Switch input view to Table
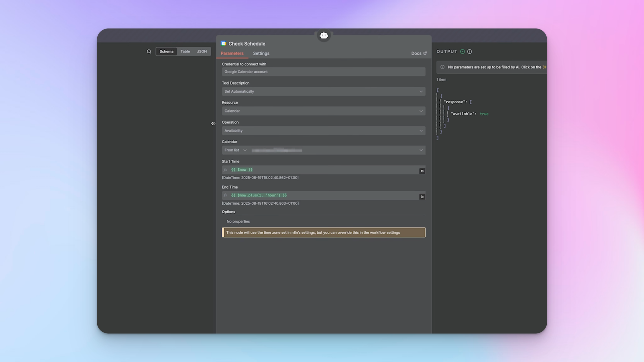This screenshot has height=362, width=644. (185, 52)
